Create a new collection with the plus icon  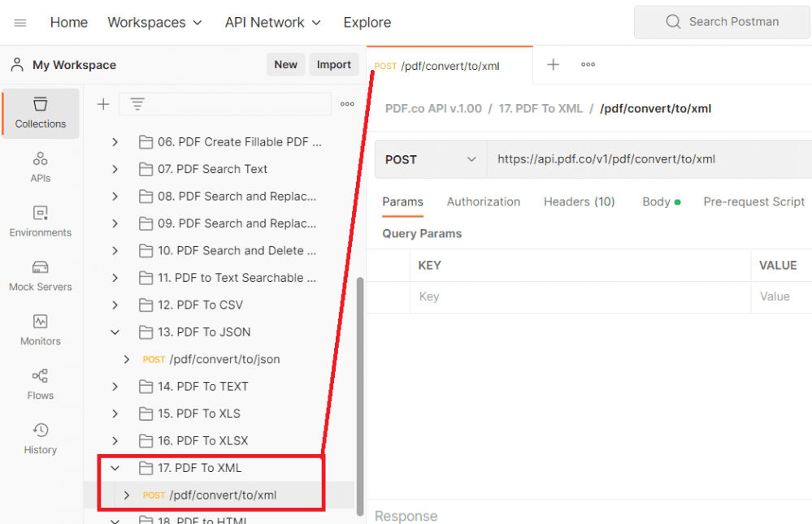point(102,104)
